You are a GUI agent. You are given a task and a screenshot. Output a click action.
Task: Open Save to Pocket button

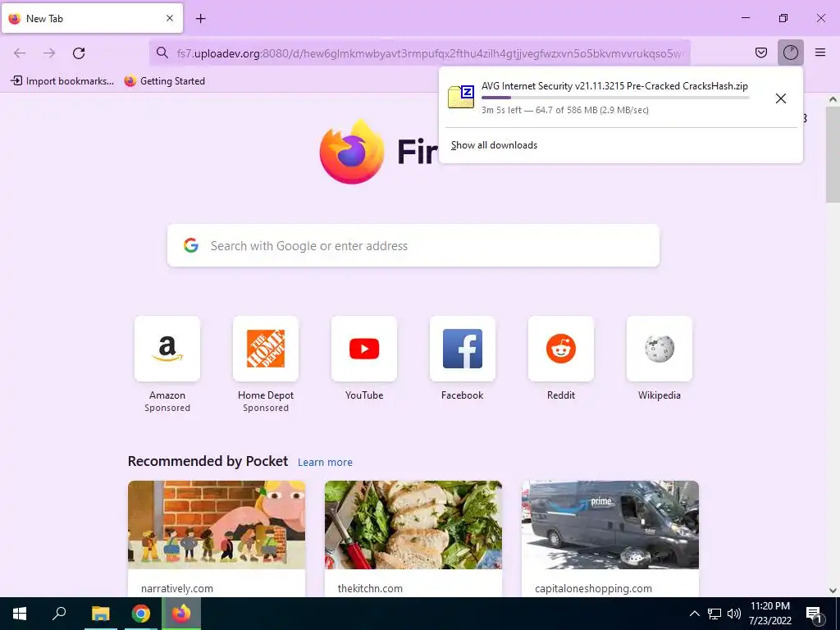(x=760, y=52)
